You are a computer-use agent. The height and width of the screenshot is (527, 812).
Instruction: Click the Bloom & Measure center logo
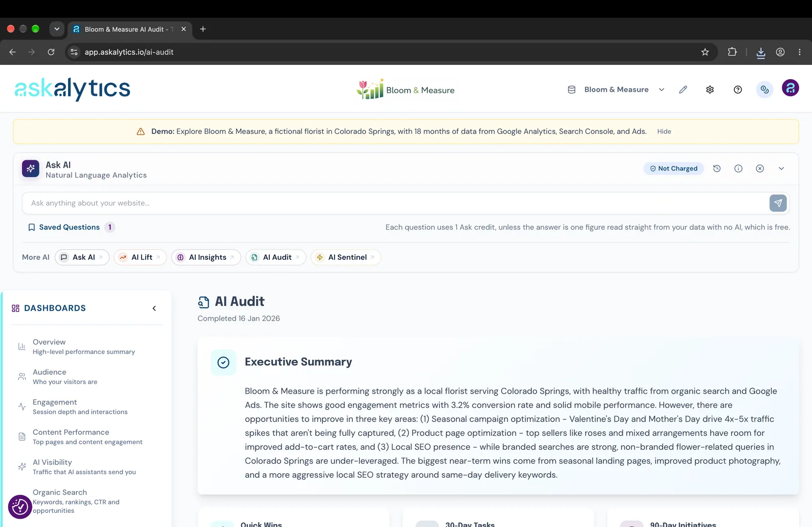coord(405,89)
